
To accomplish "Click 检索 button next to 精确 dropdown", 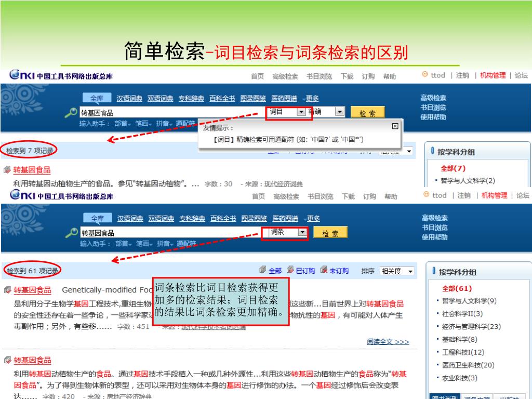I will click(x=367, y=113).
